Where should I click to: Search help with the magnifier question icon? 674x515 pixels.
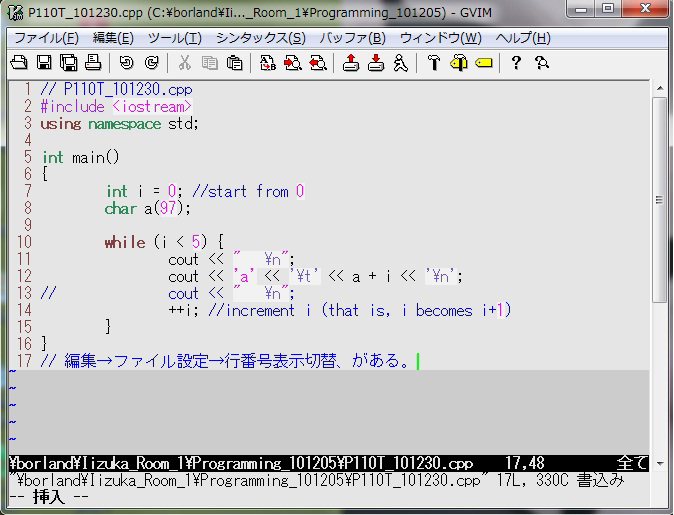[x=542, y=63]
